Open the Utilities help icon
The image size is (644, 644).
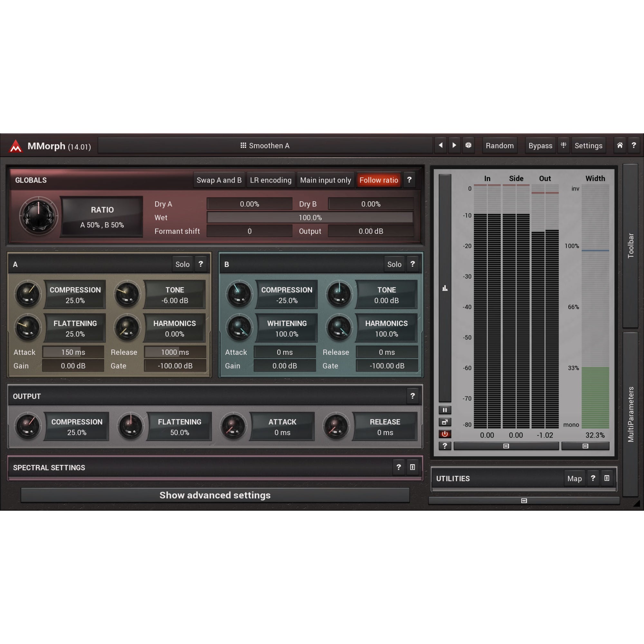pyautogui.click(x=593, y=478)
